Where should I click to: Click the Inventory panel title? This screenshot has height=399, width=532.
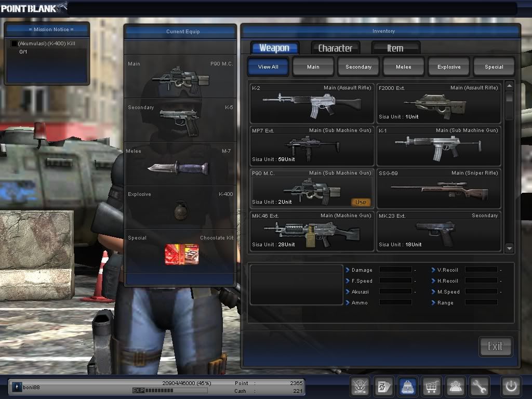click(383, 31)
